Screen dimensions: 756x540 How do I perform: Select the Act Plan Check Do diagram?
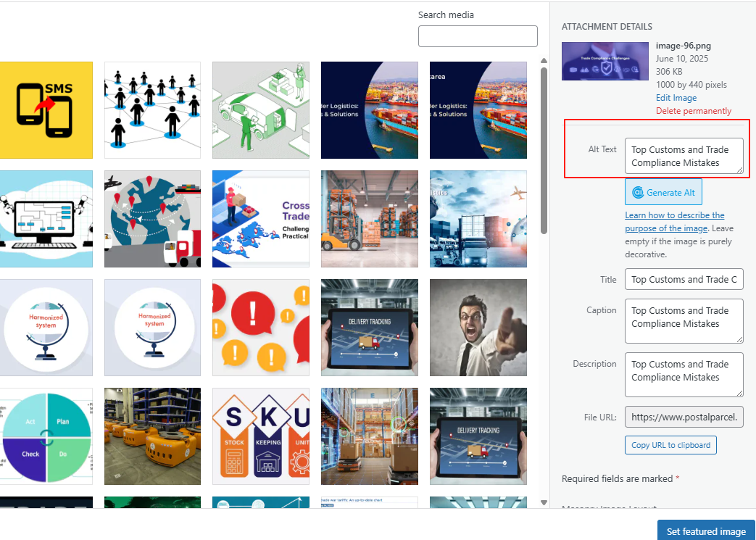pyautogui.click(x=46, y=436)
